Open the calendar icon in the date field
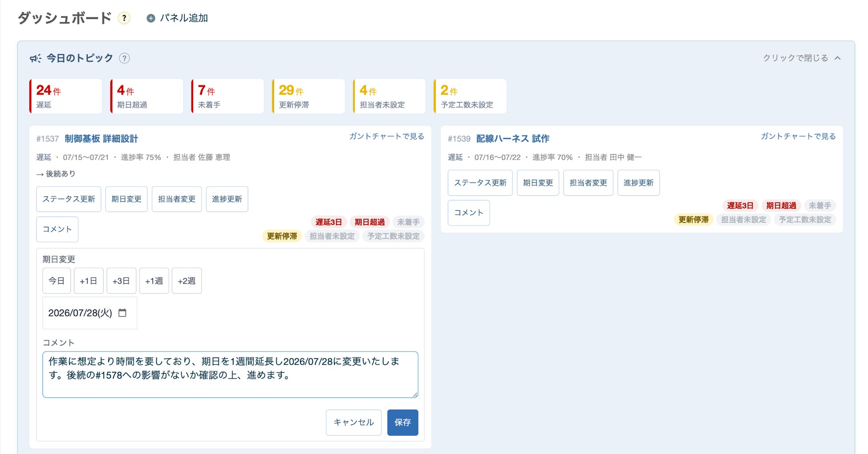The image size is (868, 454). pyautogui.click(x=122, y=313)
